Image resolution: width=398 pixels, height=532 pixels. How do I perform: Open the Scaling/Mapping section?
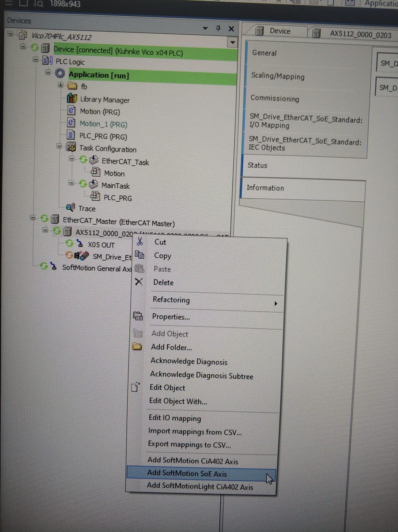tap(278, 76)
